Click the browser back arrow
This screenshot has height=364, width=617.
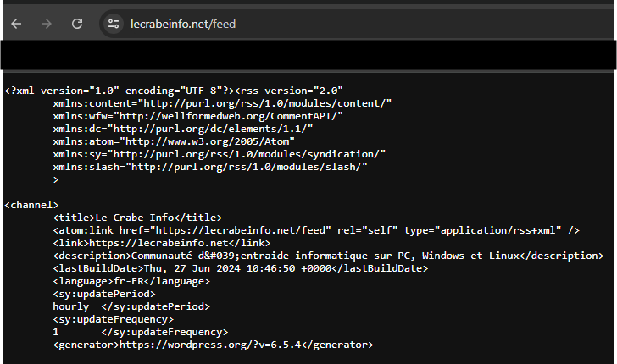pyautogui.click(x=16, y=24)
